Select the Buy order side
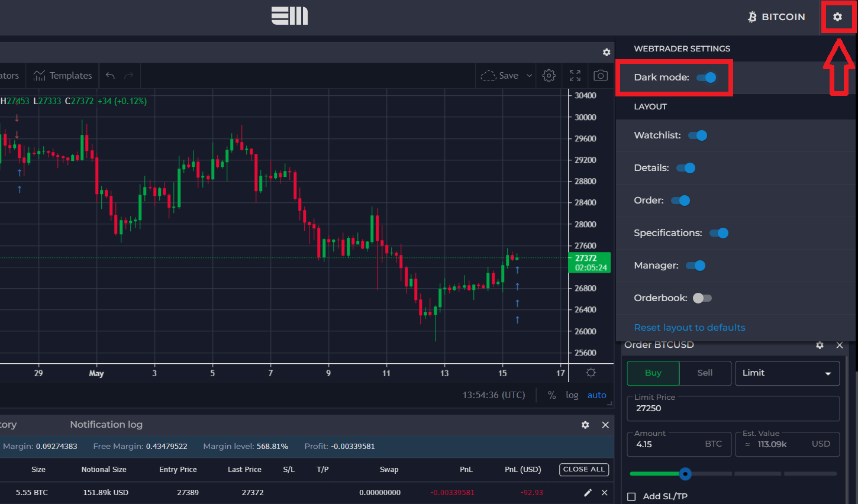Screen dimensions: 858x504 (653, 373)
